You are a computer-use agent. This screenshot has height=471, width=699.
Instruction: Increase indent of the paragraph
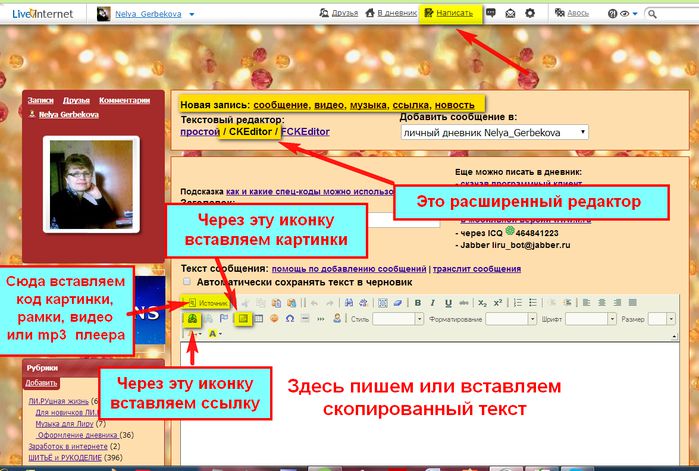click(x=567, y=303)
